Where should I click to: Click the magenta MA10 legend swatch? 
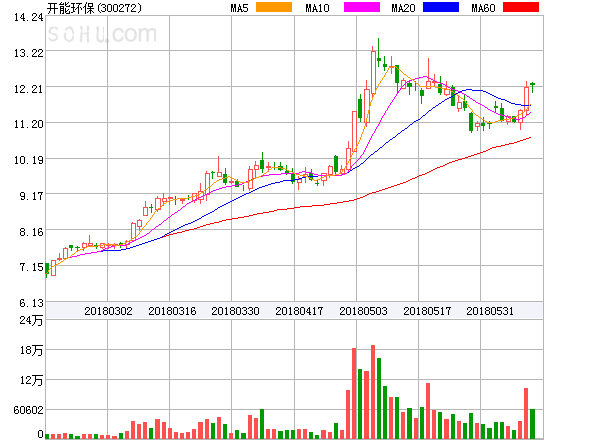point(362,7)
